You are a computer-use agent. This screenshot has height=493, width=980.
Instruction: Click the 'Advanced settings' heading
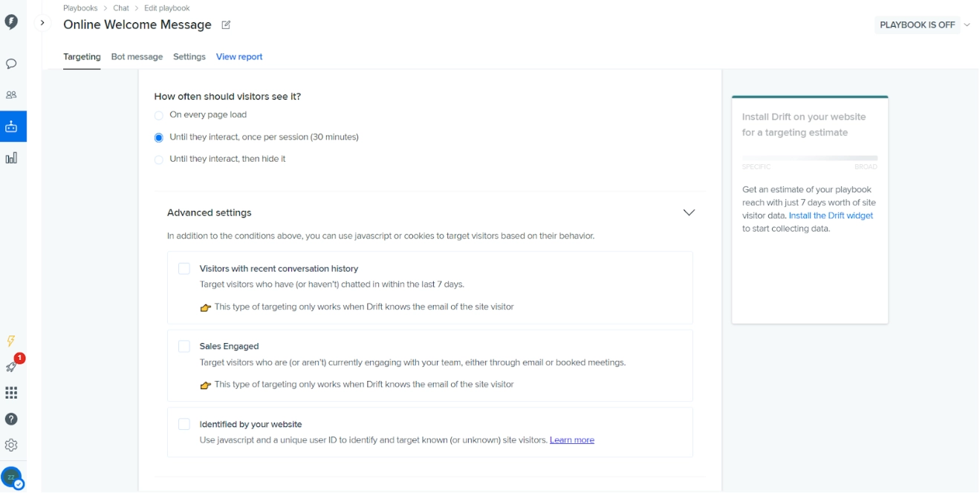pos(210,212)
